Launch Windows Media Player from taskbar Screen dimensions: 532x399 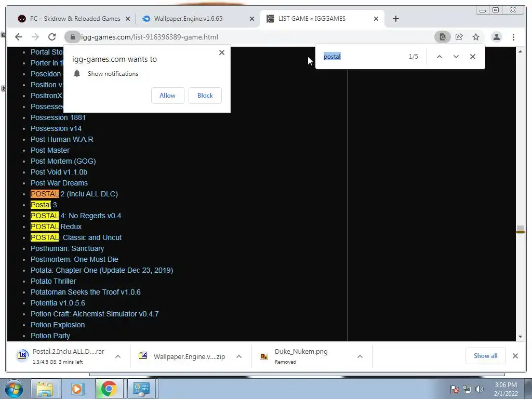point(77,389)
